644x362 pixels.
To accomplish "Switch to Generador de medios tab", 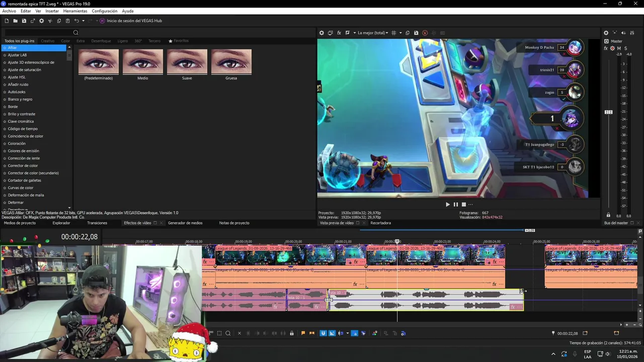I will coord(185,223).
